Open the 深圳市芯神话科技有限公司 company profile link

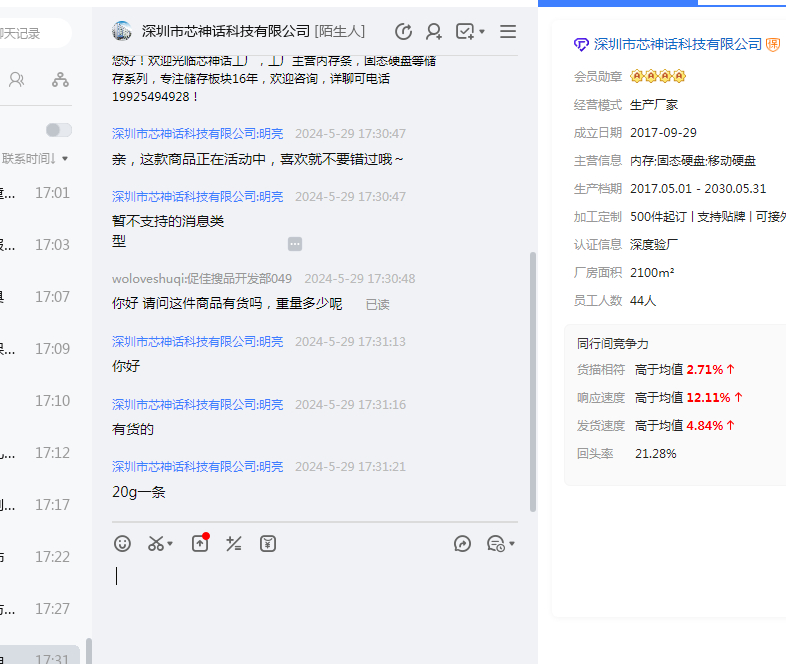[x=677, y=43]
